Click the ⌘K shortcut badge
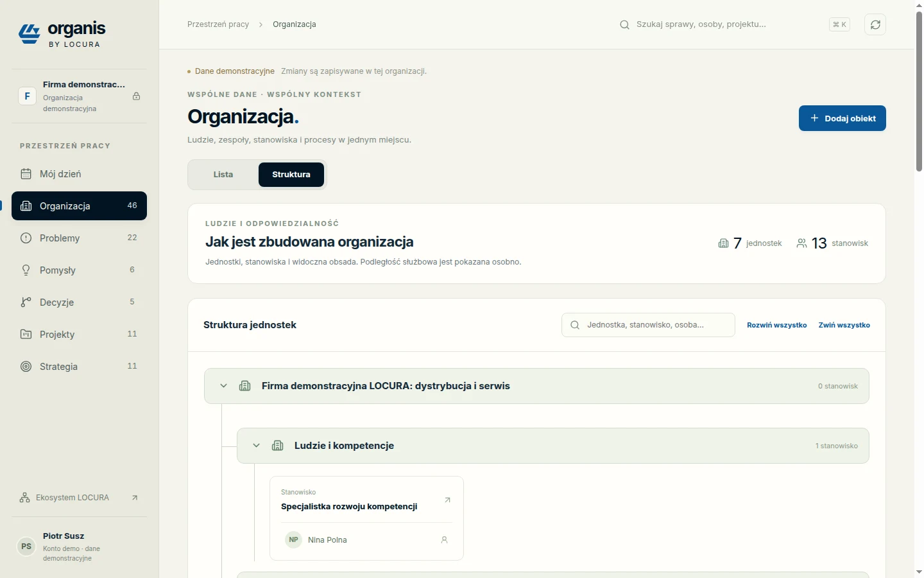The image size is (924, 578). [839, 24]
